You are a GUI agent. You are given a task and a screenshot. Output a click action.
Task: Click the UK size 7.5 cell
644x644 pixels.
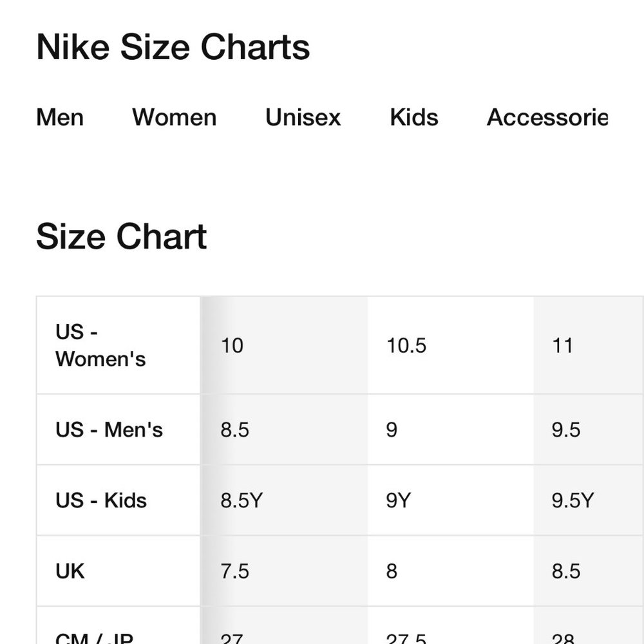click(284, 571)
